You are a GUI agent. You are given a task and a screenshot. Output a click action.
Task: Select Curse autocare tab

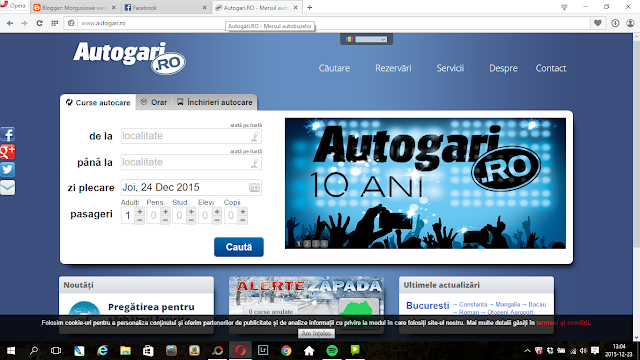(x=98, y=102)
